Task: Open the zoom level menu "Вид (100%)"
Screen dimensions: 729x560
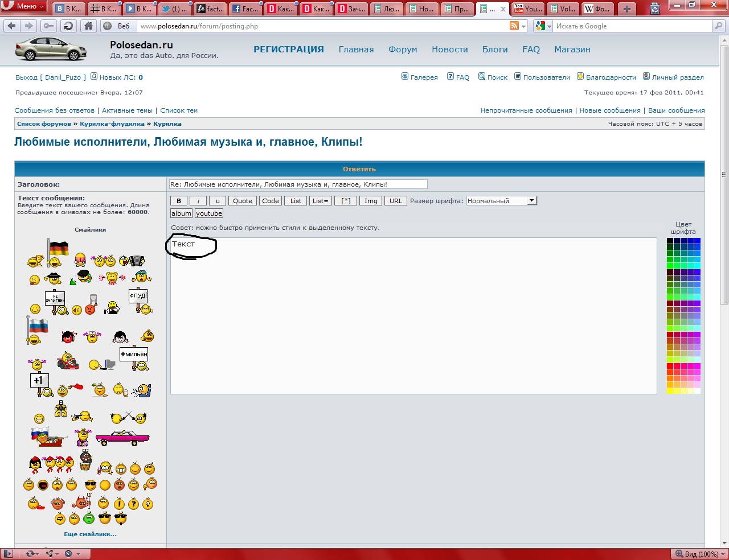Action: (x=697, y=554)
